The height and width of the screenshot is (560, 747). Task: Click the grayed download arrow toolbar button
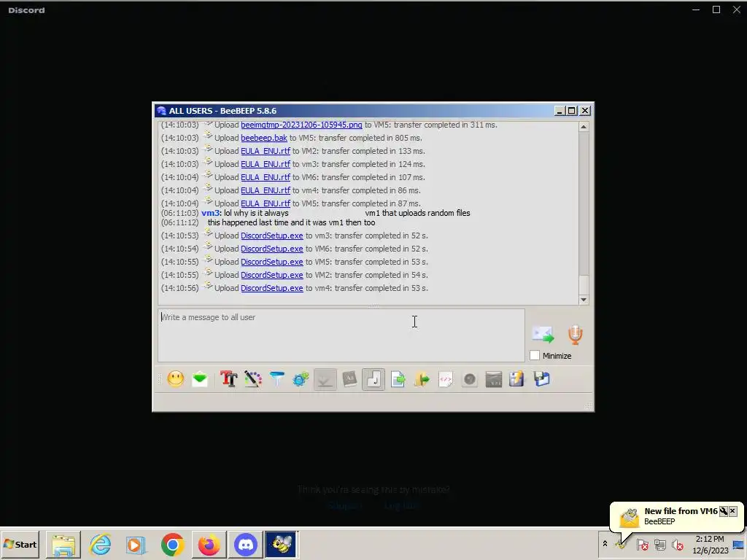pyautogui.click(x=325, y=379)
